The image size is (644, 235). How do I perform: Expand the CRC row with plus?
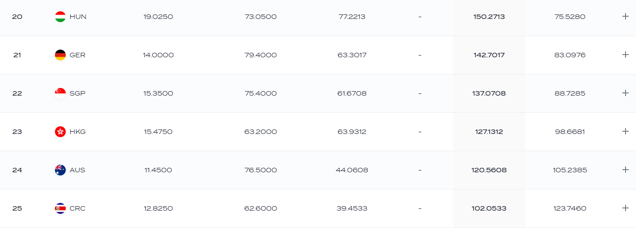click(x=625, y=208)
